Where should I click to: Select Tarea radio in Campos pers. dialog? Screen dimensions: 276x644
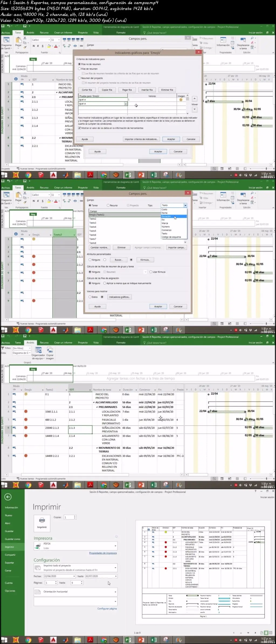tap(90, 205)
